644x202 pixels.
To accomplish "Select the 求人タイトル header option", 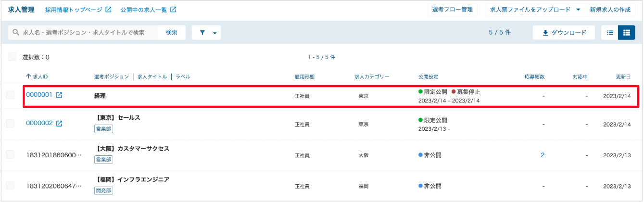I will coord(152,76).
